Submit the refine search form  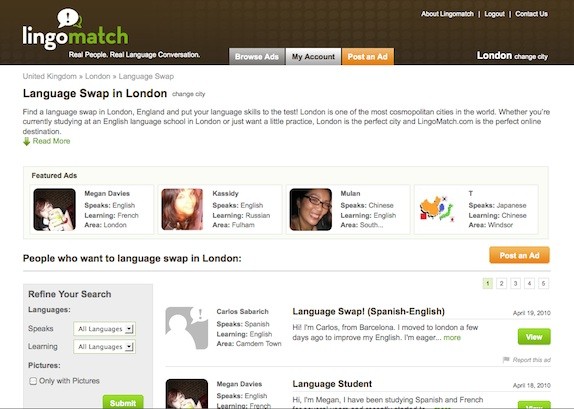pos(123,403)
